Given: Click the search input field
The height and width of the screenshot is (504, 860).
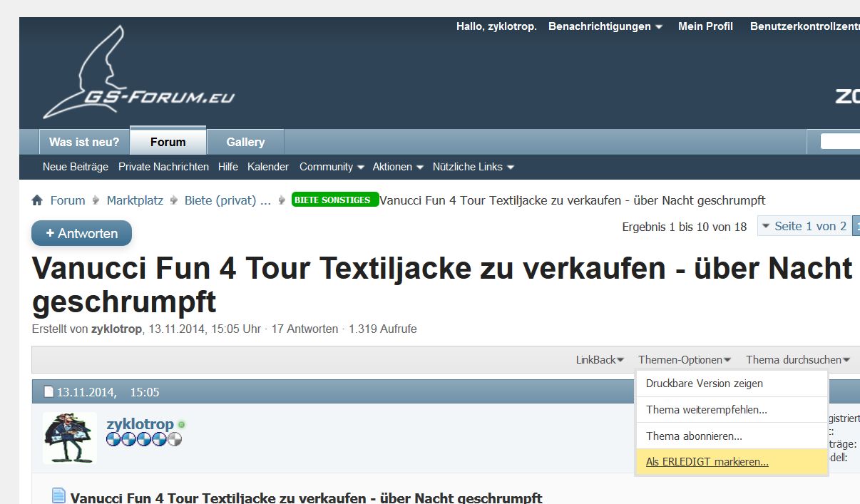Looking at the screenshot, I should pos(840,142).
